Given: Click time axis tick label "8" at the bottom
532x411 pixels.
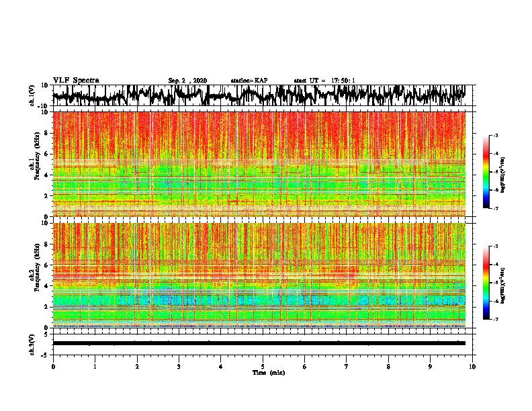Looking at the screenshot, I should (x=388, y=367).
